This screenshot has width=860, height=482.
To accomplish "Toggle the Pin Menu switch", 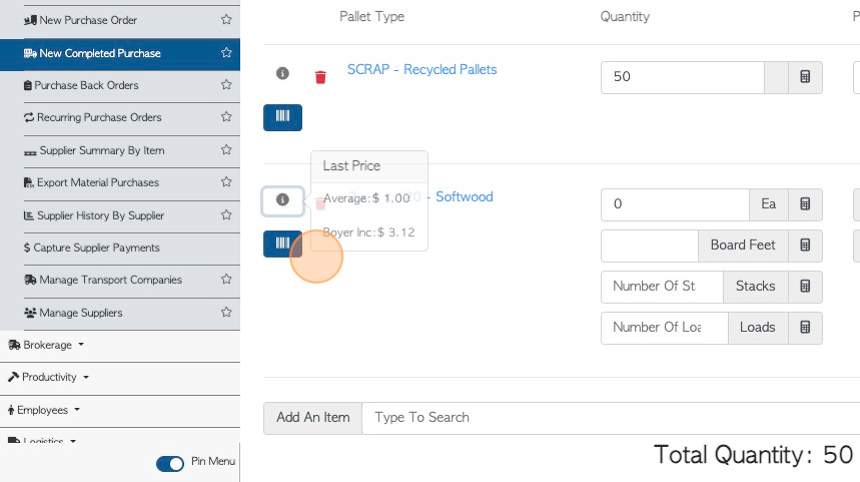I will [170, 463].
